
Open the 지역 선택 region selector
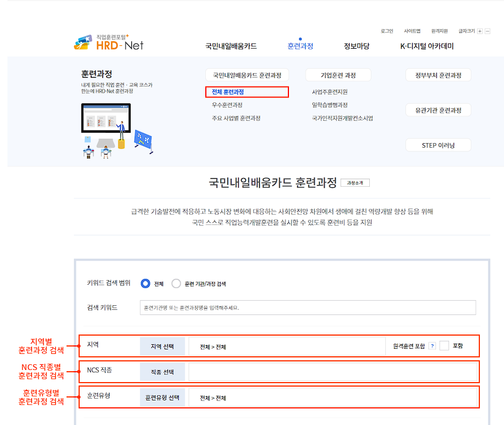[x=161, y=345]
